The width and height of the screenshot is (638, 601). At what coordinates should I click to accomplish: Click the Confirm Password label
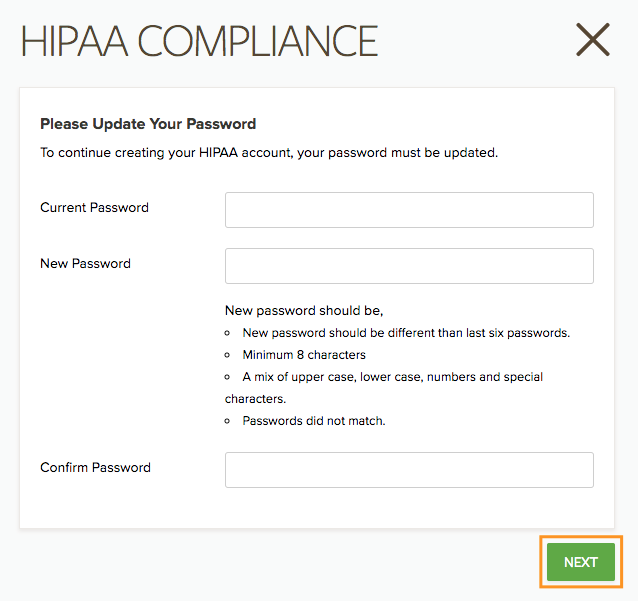tap(95, 467)
